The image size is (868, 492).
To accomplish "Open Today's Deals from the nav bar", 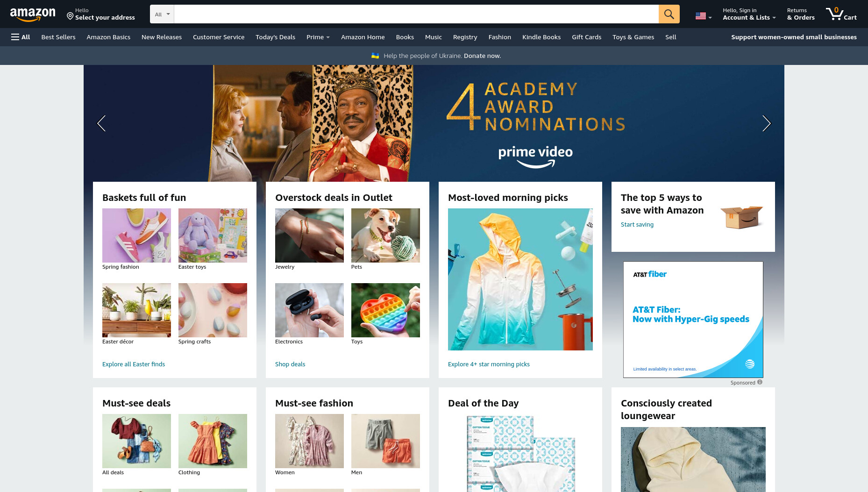I will (x=275, y=37).
